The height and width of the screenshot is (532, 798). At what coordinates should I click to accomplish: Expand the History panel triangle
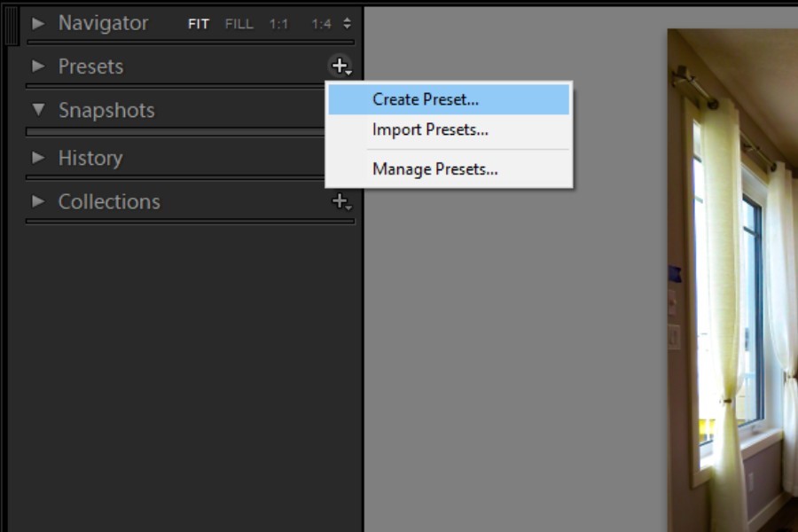[x=38, y=158]
